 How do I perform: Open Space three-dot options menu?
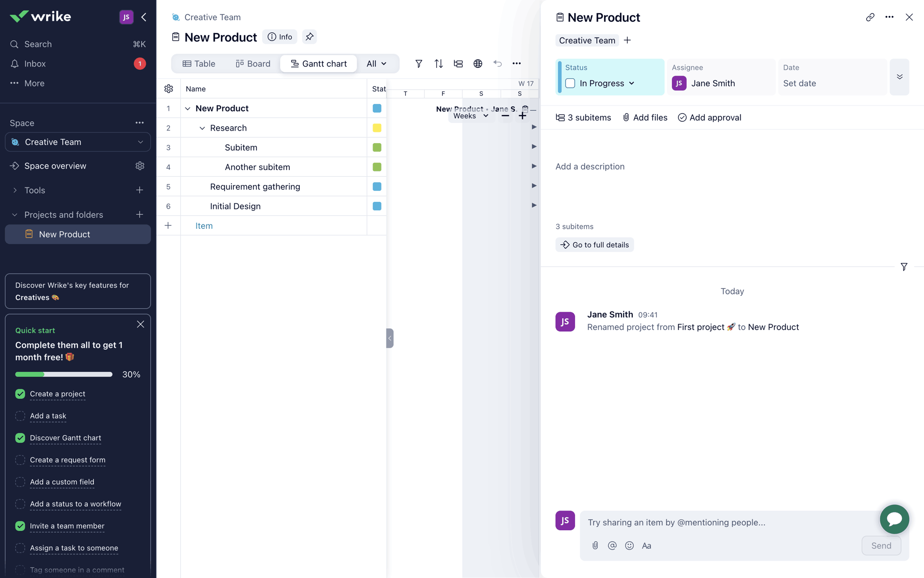point(140,123)
